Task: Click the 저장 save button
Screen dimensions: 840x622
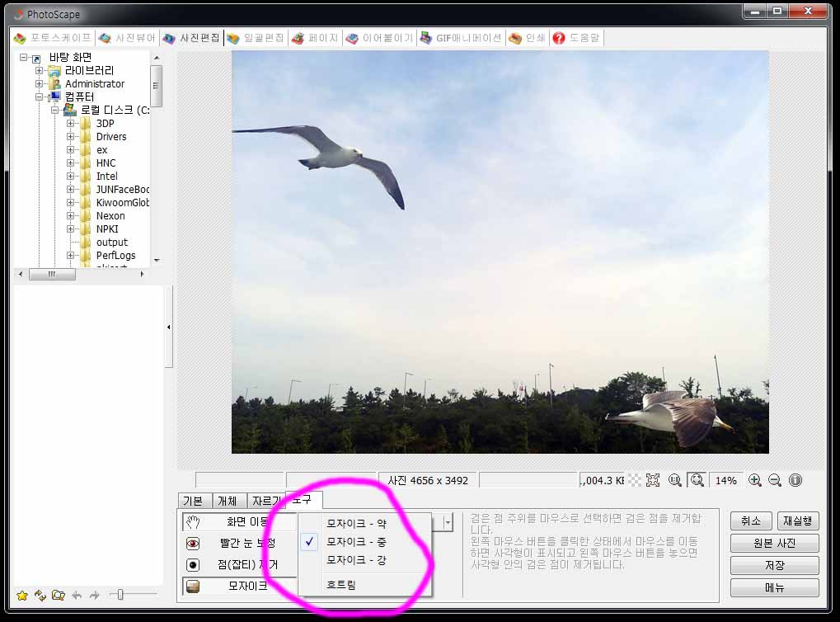Action: tap(775, 565)
